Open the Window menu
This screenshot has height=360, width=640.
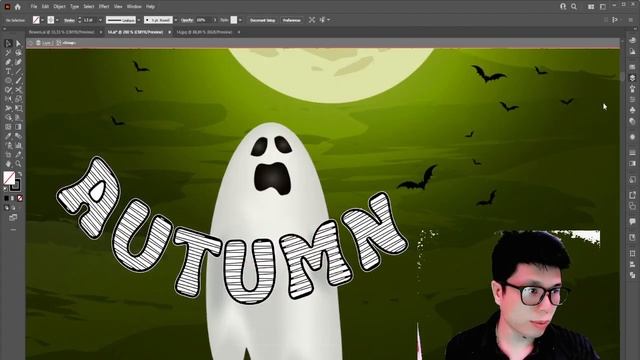(x=134, y=7)
